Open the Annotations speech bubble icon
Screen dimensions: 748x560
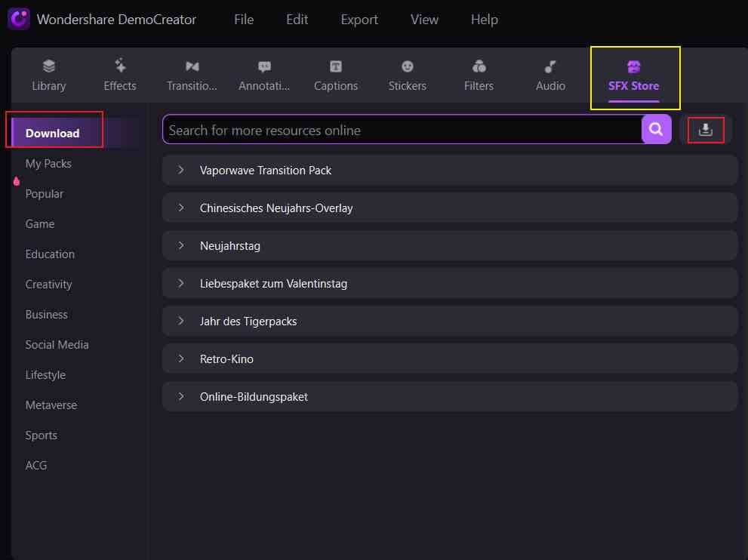(x=264, y=66)
